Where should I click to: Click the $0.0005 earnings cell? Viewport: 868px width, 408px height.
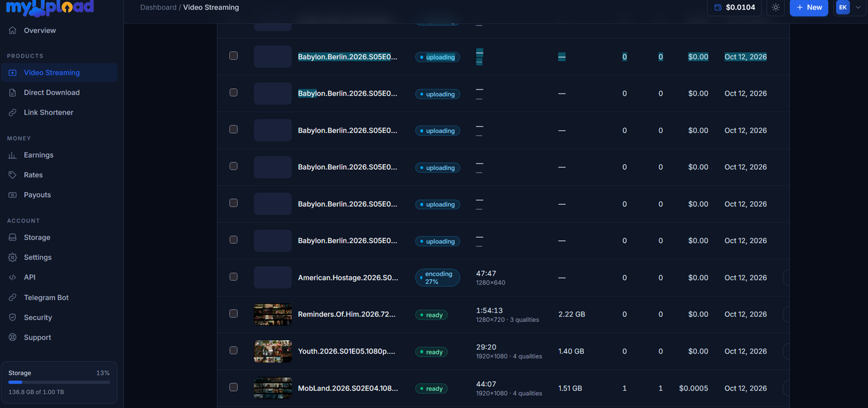[x=694, y=388]
